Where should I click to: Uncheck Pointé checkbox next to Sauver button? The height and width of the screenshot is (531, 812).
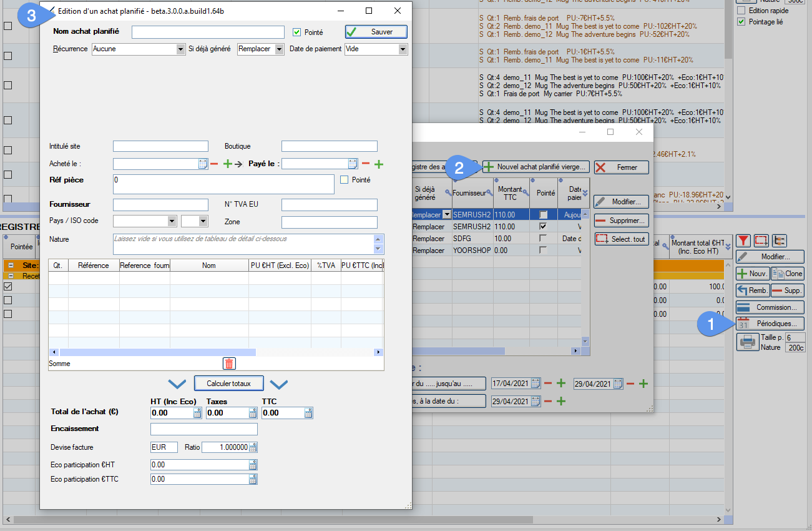tap(297, 32)
